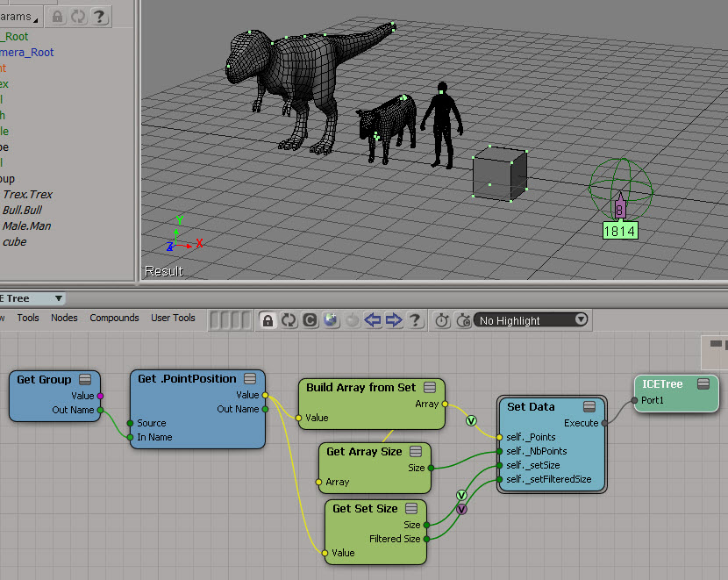Click the Result label in the viewport
Image resolution: width=728 pixels, height=580 pixels.
click(164, 271)
